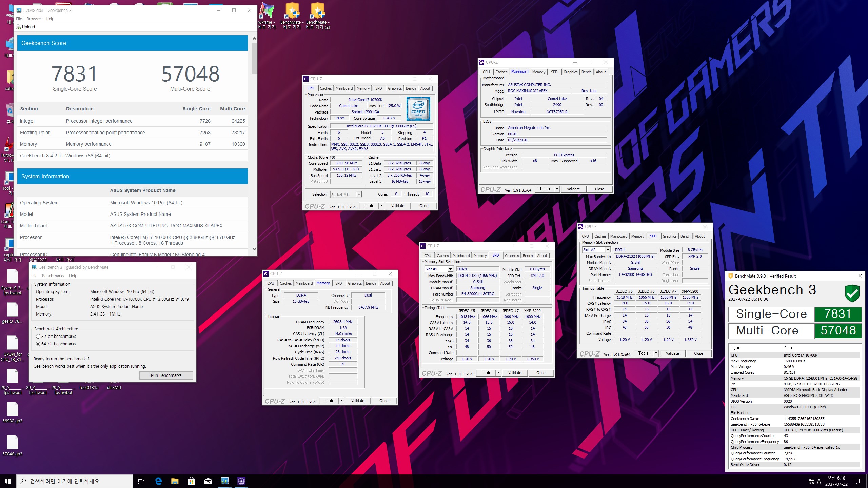Launch Microsoft Edge from the taskbar
The height and width of the screenshot is (488, 868).
[x=158, y=481]
